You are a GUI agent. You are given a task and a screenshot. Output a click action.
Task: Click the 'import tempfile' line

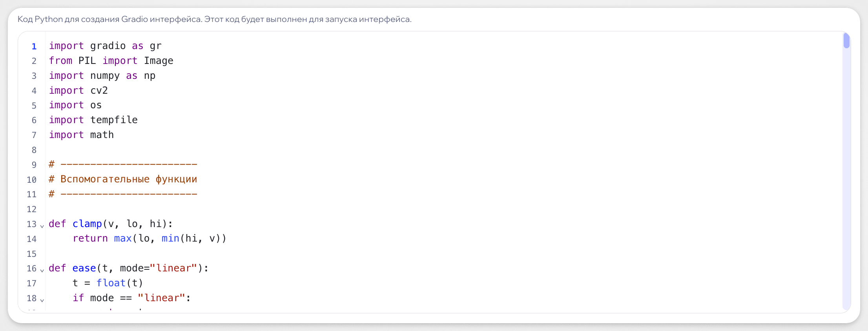93,120
